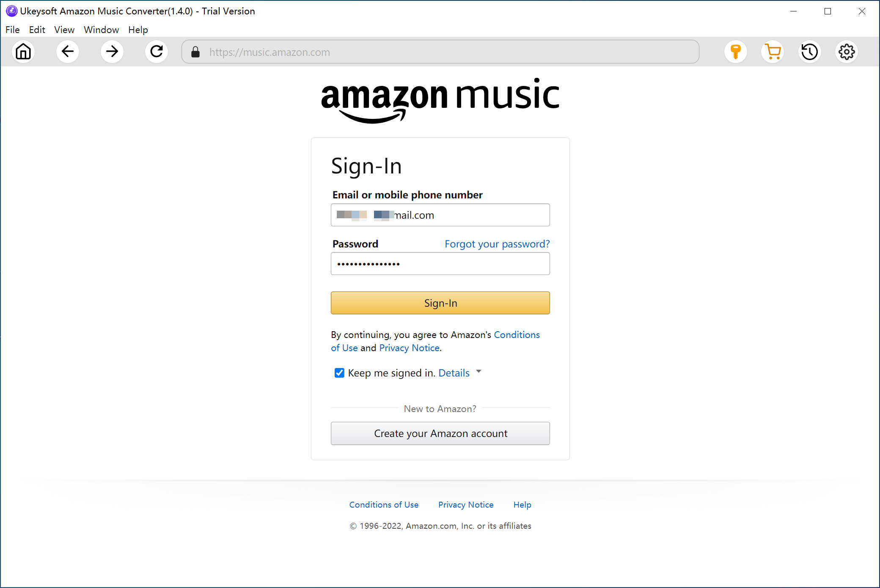Click the home navigation icon
The width and height of the screenshot is (880, 588).
coord(24,51)
